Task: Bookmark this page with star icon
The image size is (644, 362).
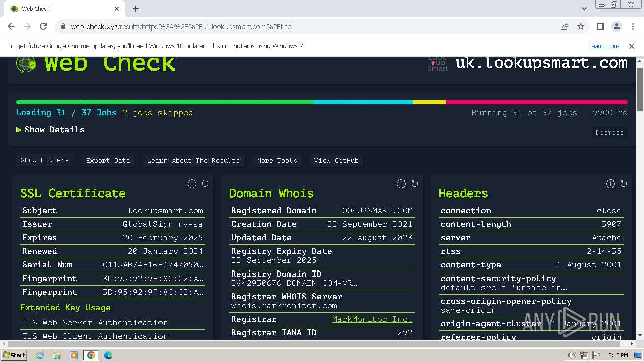Action: click(581, 26)
